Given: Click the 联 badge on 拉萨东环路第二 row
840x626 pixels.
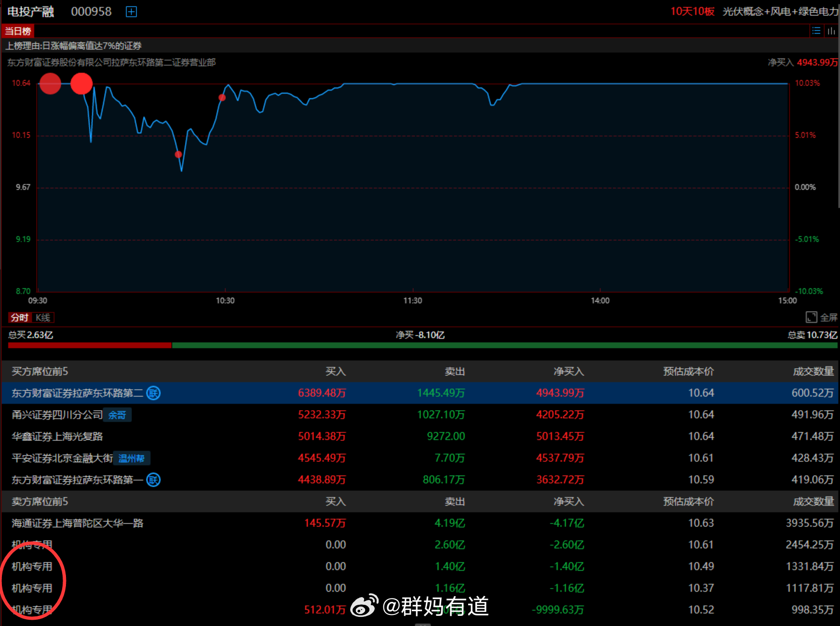Looking at the screenshot, I should tap(153, 393).
